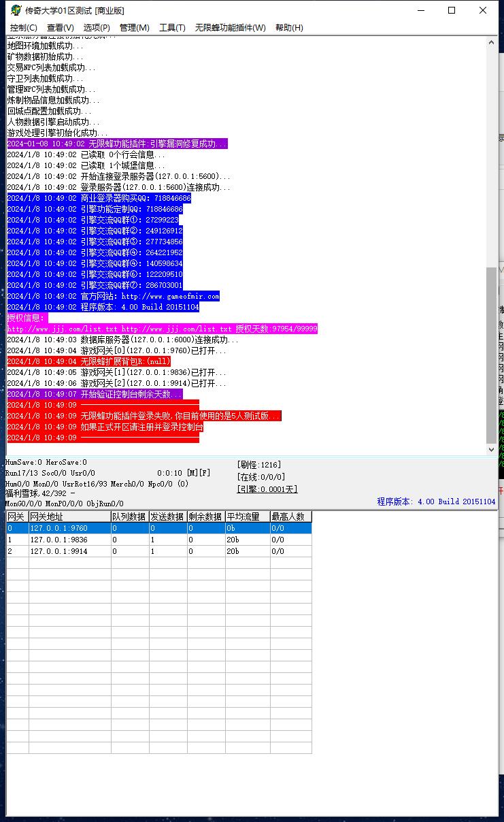
Task: Open the 查看(V) menu
Action: 60,28
